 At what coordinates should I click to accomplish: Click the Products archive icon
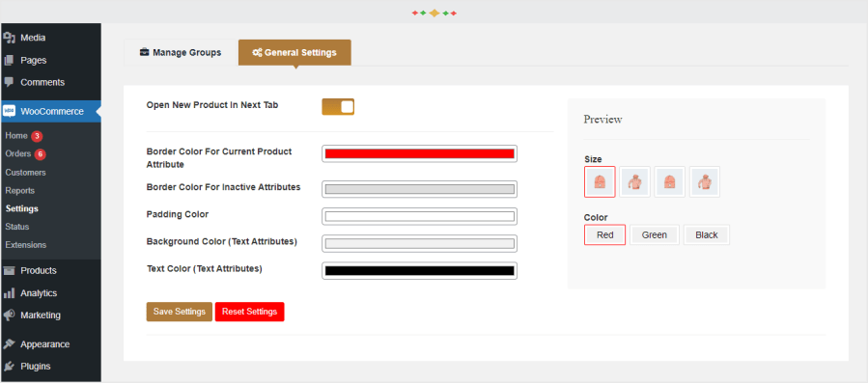[9, 271]
